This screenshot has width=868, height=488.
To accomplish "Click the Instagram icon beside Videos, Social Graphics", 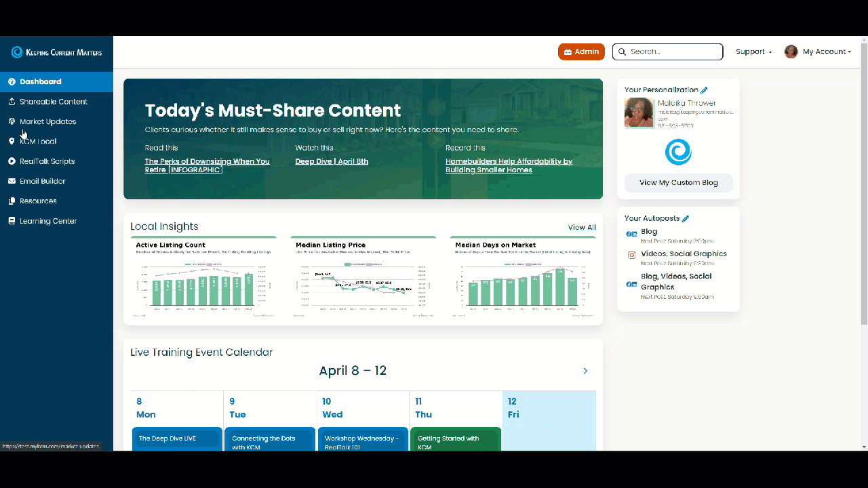I will (x=631, y=256).
